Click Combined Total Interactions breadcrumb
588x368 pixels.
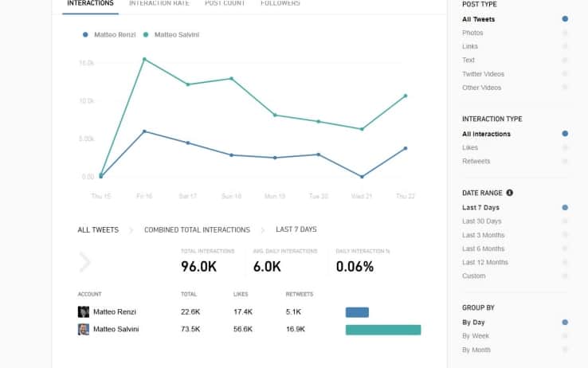pos(197,230)
